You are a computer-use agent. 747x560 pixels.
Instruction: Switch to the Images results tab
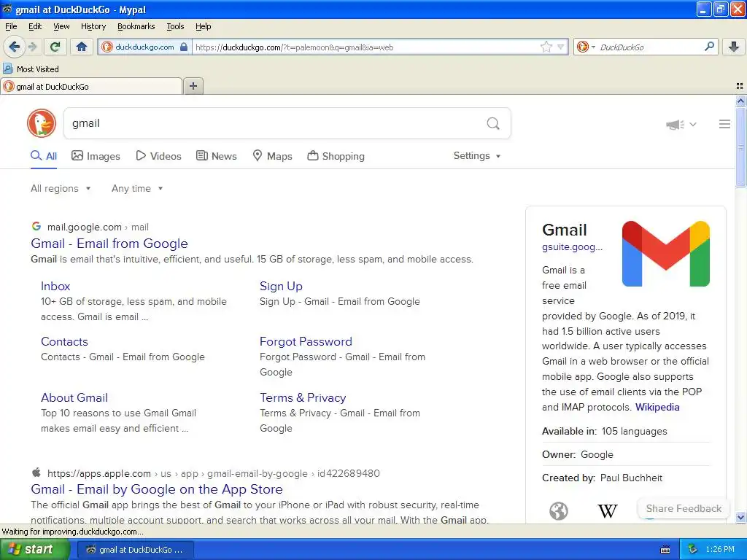click(x=96, y=156)
